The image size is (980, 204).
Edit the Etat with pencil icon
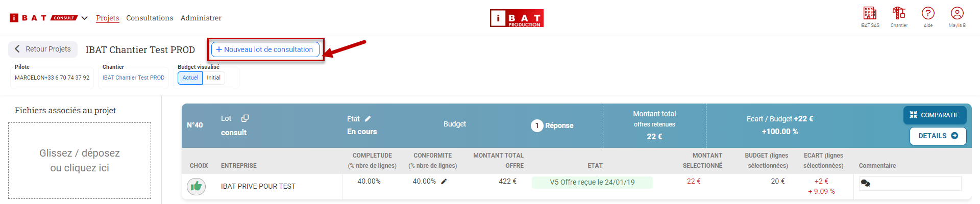[368, 119]
